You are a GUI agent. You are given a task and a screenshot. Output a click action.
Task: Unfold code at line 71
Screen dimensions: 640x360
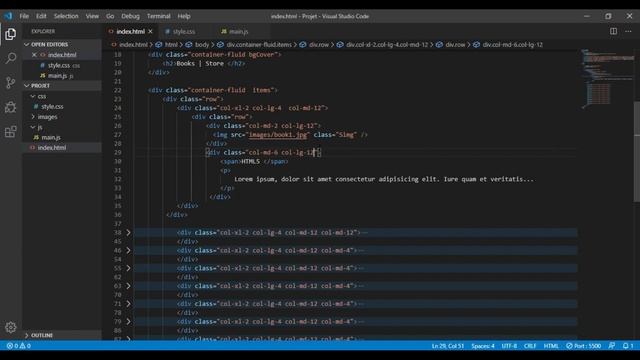tap(128, 304)
